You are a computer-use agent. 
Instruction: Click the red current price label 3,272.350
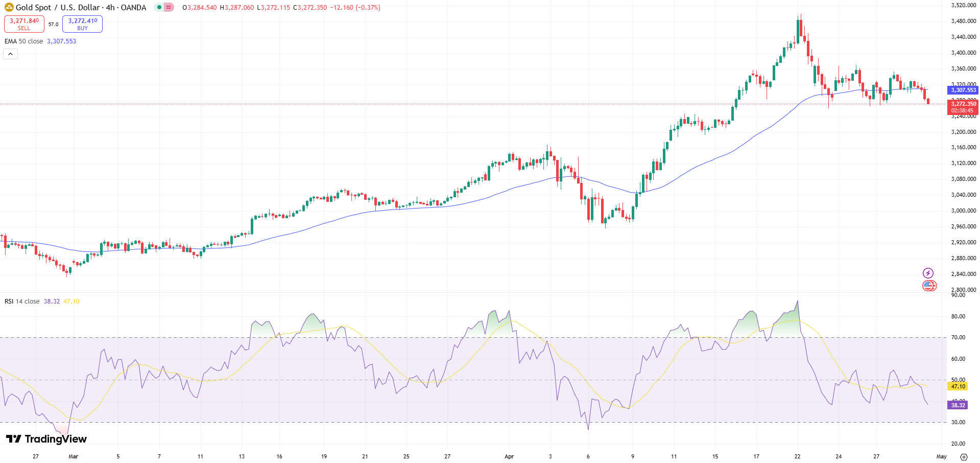tap(963, 103)
